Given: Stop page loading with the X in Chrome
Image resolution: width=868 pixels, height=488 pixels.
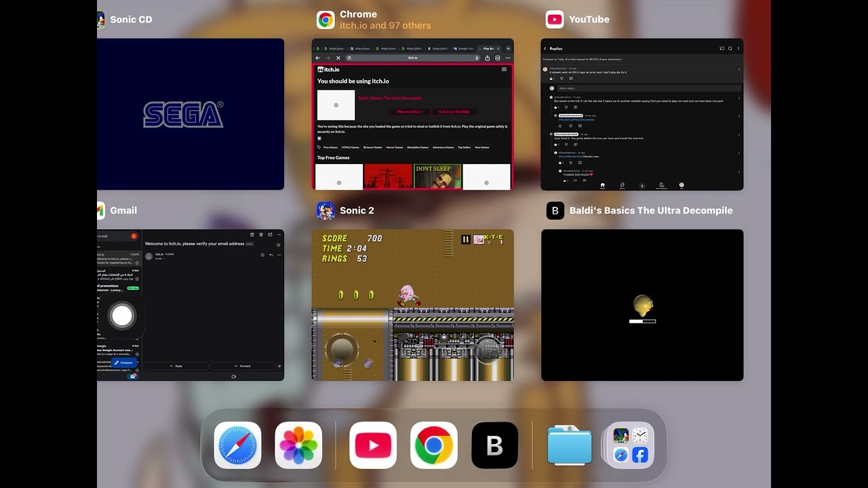Looking at the screenshot, I should [338, 58].
